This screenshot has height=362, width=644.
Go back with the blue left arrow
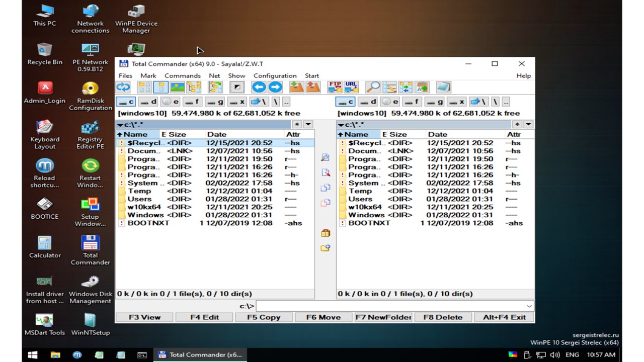tap(259, 87)
